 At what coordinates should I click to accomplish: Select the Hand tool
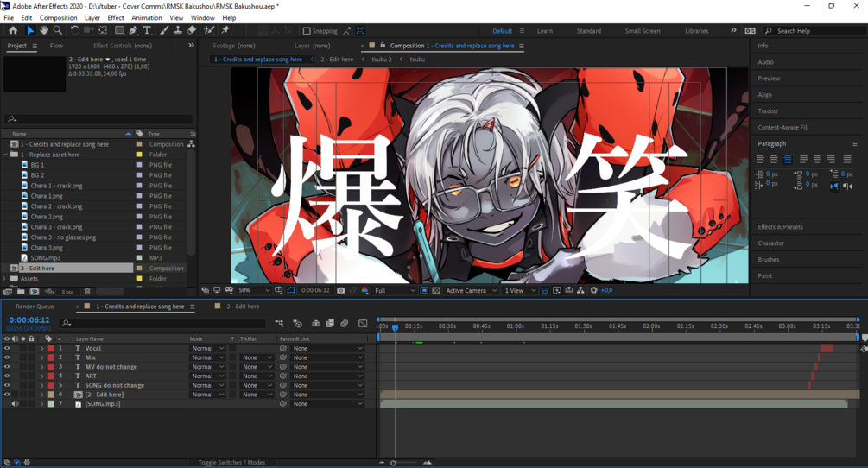[44, 30]
